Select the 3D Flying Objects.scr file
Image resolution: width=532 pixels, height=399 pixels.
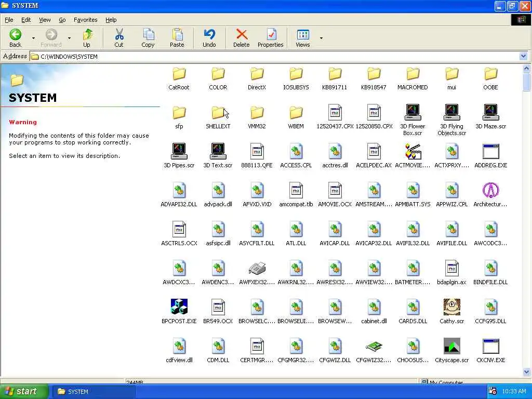tap(451, 120)
